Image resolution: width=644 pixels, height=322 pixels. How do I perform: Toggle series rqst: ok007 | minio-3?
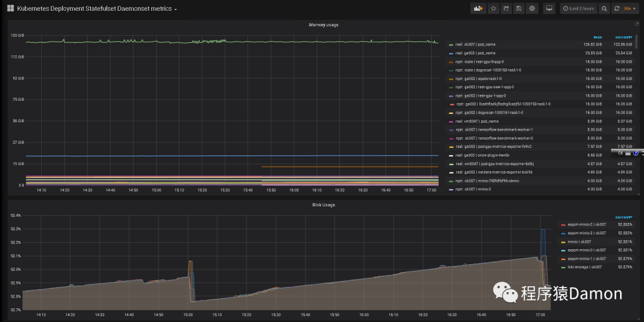[x=473, y=190]
